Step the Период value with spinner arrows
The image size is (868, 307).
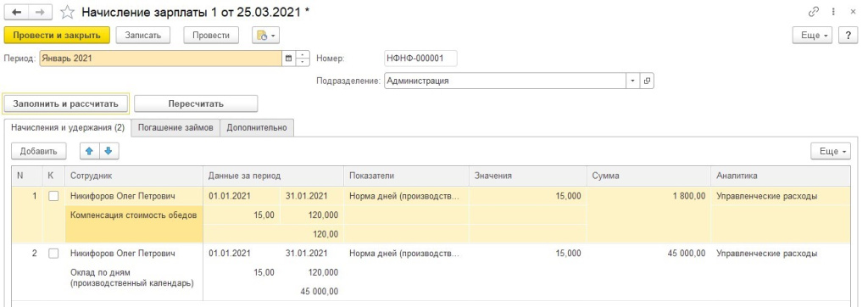pos(303,59)
